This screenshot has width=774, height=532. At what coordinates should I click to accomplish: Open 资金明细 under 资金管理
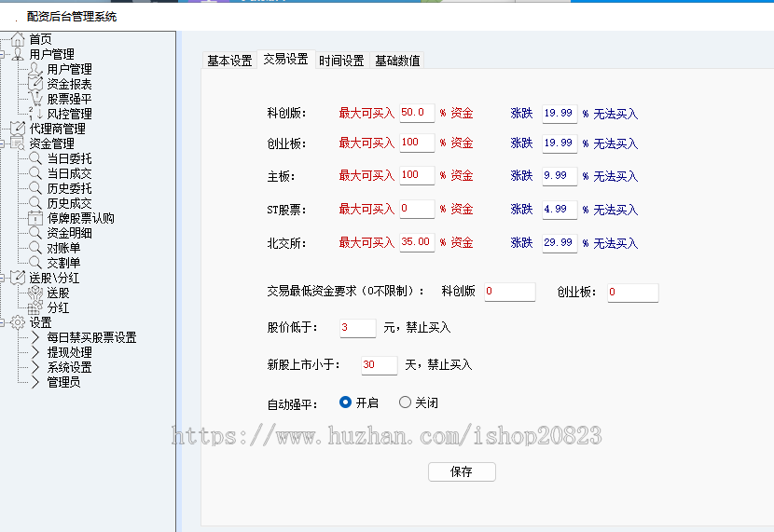(70, 233)
